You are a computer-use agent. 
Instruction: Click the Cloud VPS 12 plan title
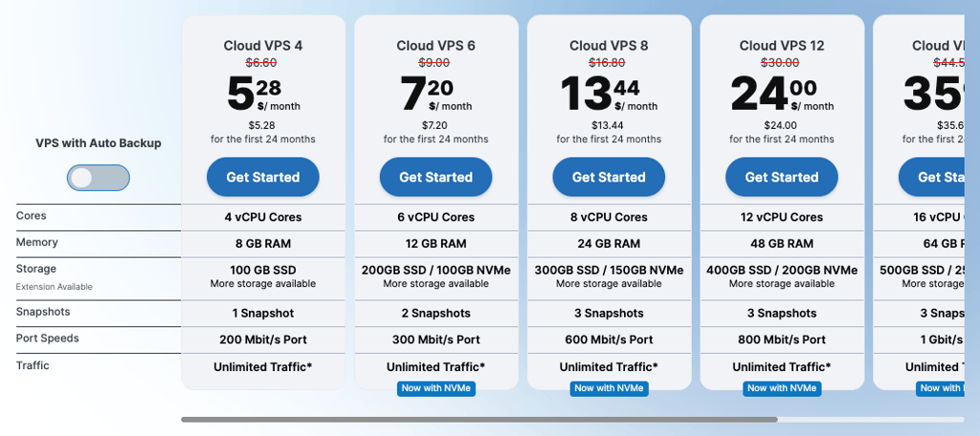(x=781, y=46)
